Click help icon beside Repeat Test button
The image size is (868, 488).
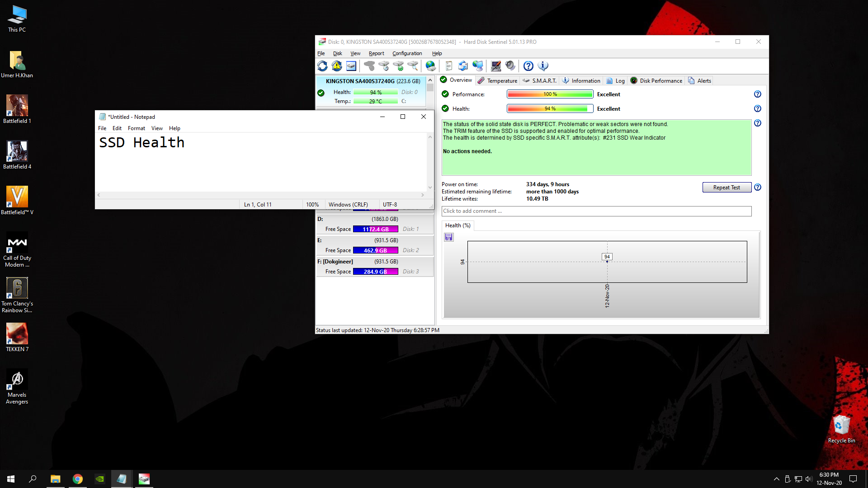point(758,187)
